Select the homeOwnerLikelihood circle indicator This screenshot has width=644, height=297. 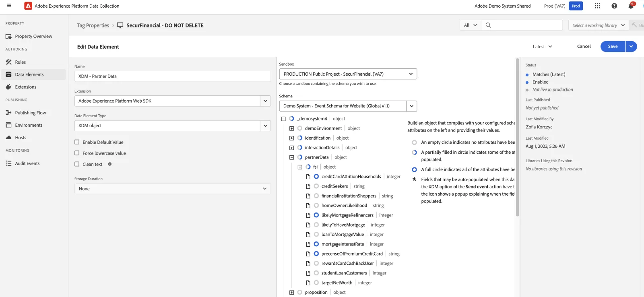pyautogui.click(x=316, y=206)
